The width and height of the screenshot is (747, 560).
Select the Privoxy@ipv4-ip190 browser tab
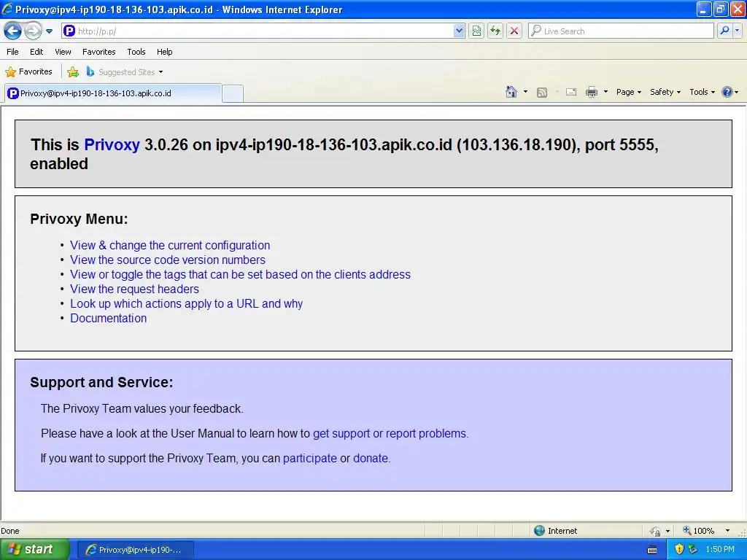[113, 93]
